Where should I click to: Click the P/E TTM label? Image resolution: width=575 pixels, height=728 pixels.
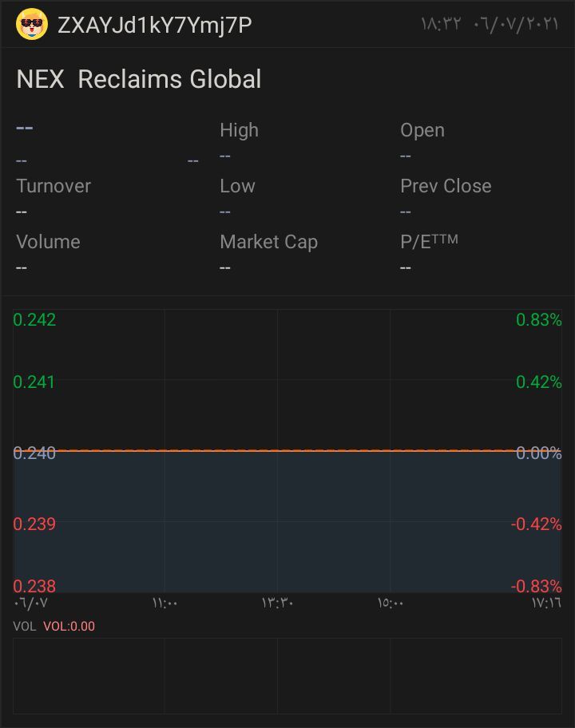(429, 242)
